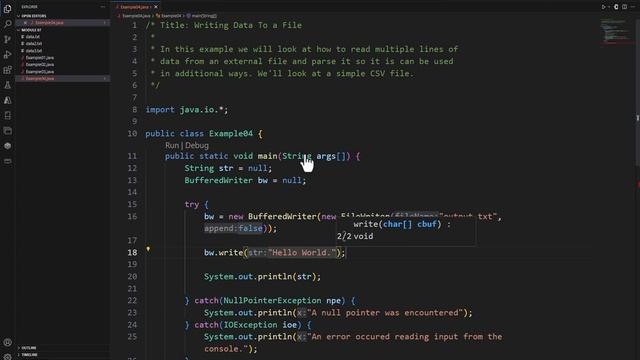
Task: Click Example04.java breadcrumb file segment
Action: [136, 16]
